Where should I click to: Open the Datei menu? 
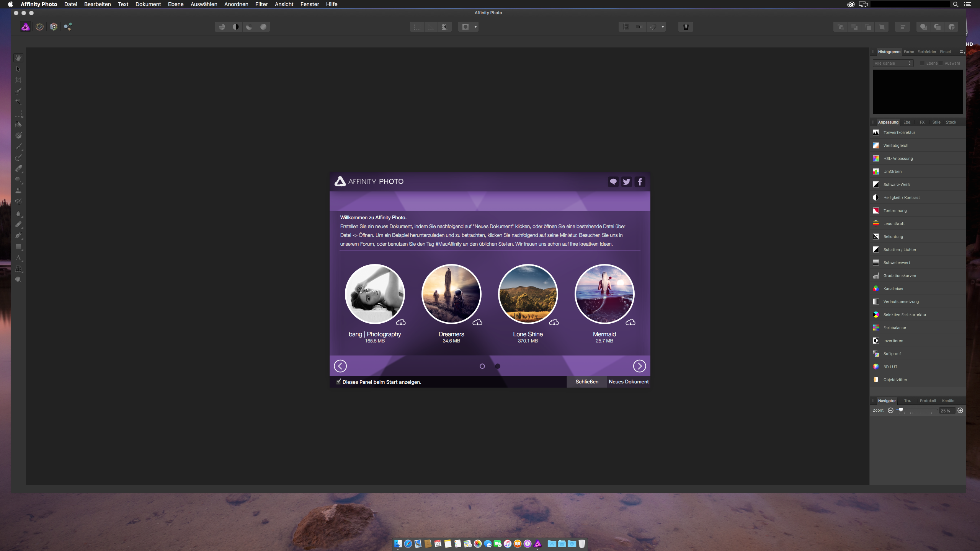pos(71,4)
